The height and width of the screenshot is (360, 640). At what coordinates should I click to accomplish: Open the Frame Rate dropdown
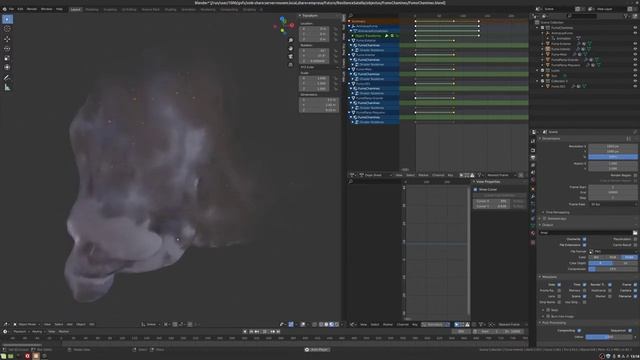click(x=613, y=204)
